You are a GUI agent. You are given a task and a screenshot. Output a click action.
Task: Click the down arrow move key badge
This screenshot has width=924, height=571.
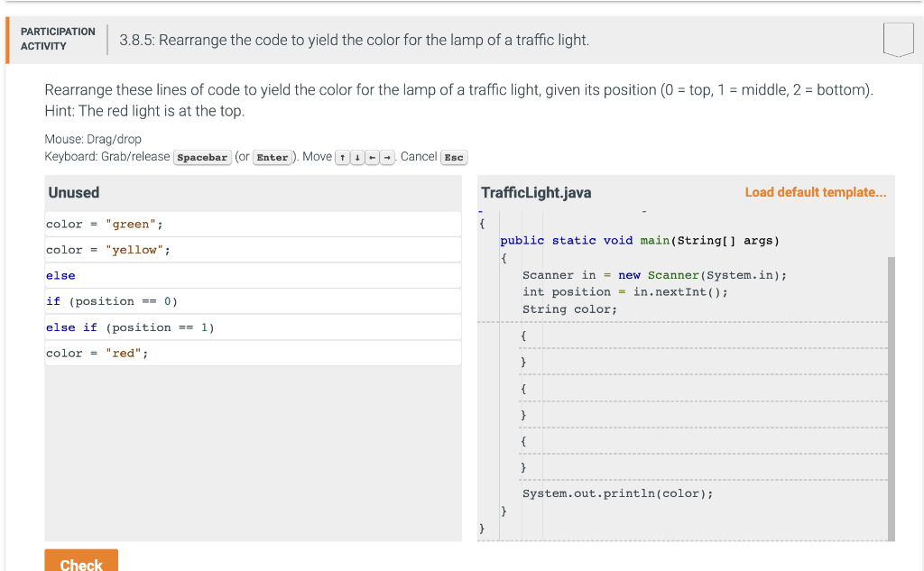pos(356,157)
